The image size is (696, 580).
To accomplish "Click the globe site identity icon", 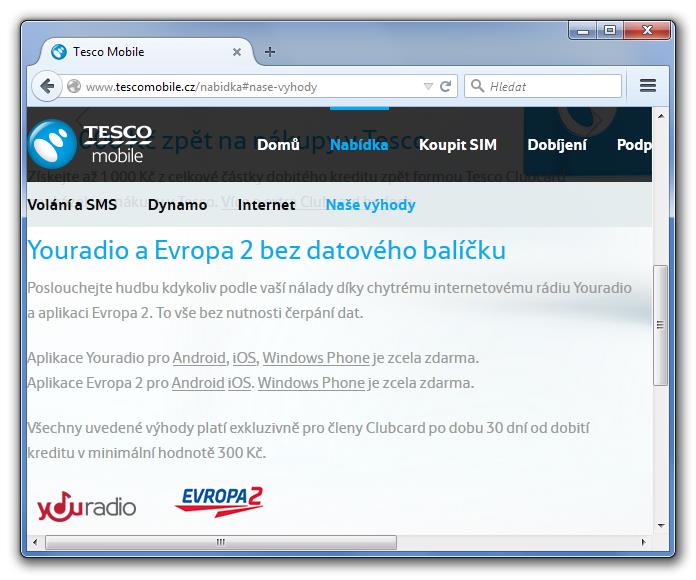I will click(74, 86).
